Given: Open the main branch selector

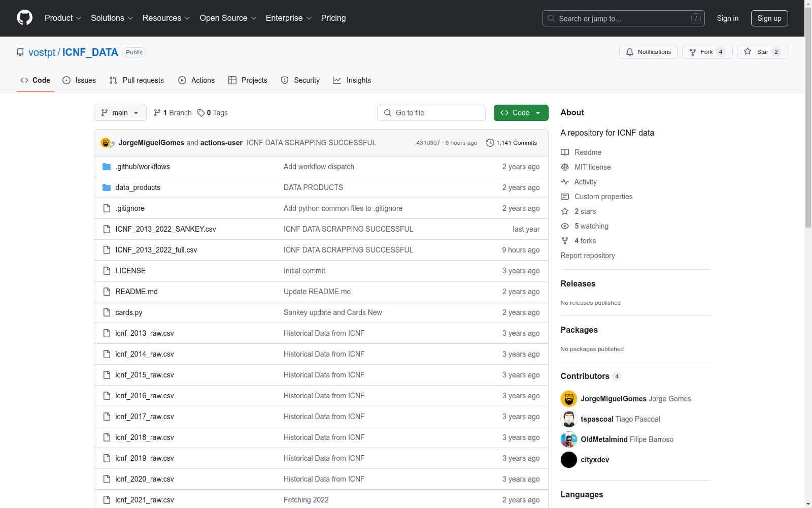Looking at the screenshot, I should click(120, 113).
